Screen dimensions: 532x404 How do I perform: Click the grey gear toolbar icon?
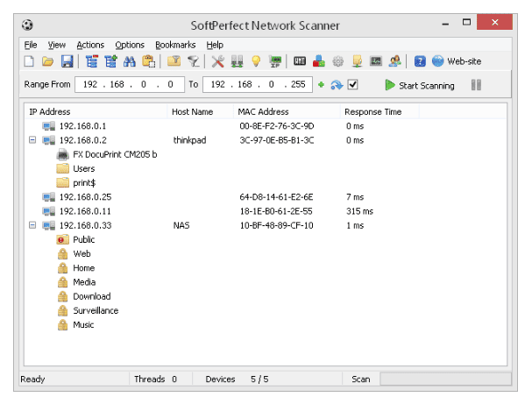tap(338, 61)
